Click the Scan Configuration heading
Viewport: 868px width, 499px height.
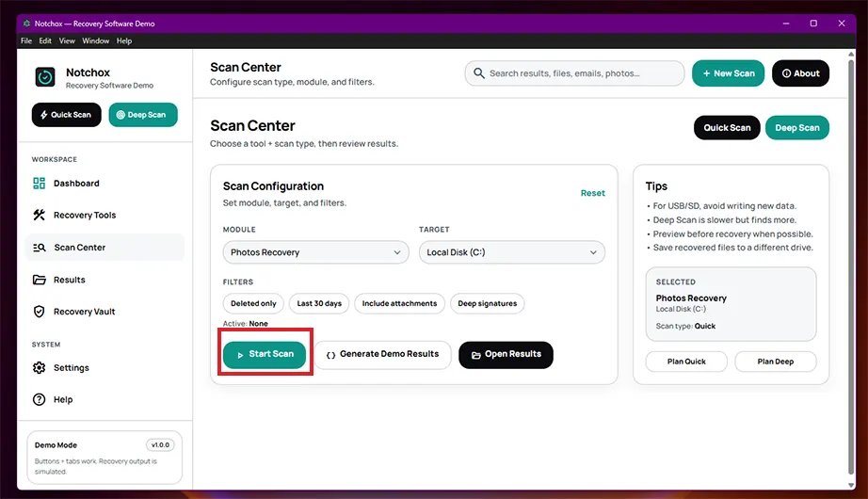(x=273, y=186)
